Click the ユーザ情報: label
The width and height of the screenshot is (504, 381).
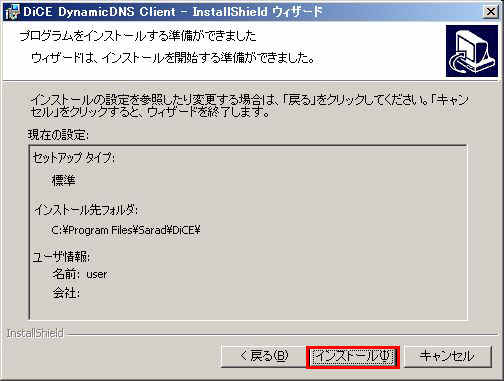61,257
